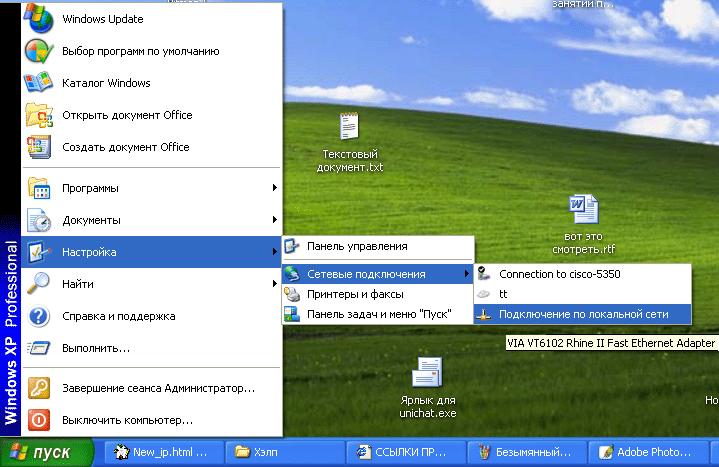Expand the Сетевые подключения submenu arrow
Screen dimensions: 719x467
(x=466, y=274)
